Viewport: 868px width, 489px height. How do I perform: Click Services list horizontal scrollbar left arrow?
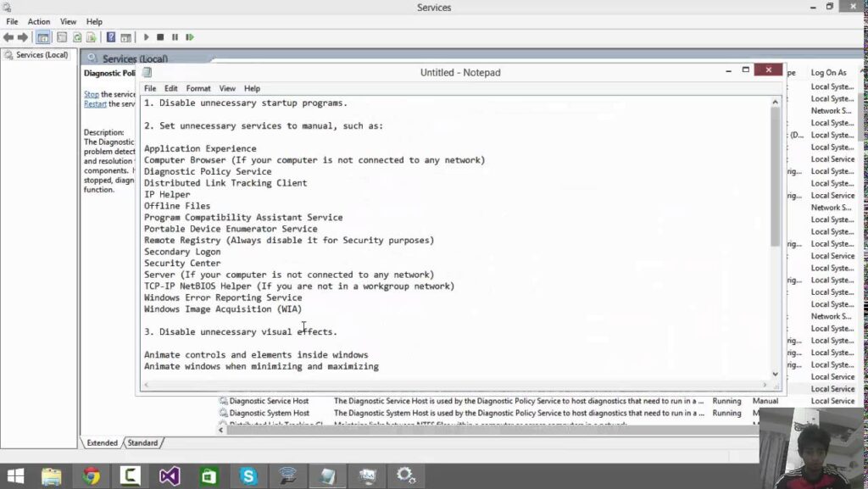tap(221, 430)
